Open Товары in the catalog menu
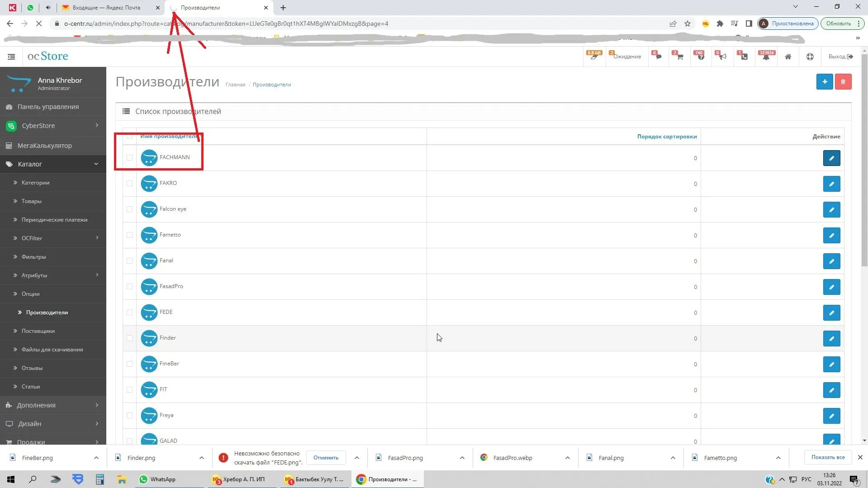Screen dimensions: 868x488 tap(31, 201)
